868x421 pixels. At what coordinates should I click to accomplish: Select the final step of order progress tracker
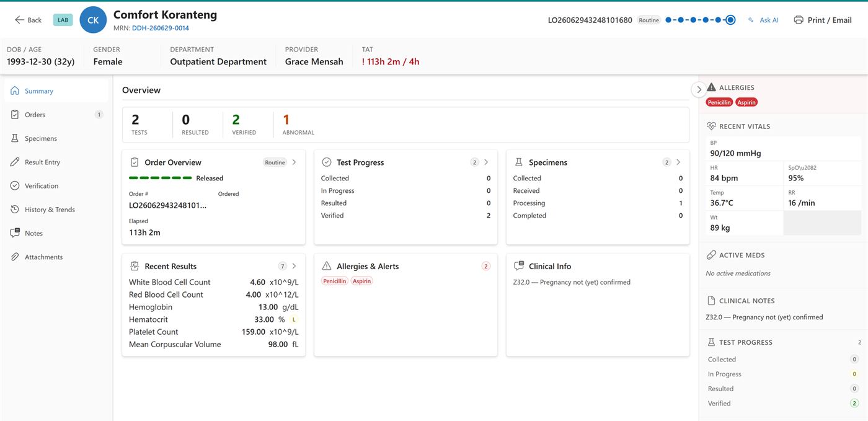pos(730,20)
